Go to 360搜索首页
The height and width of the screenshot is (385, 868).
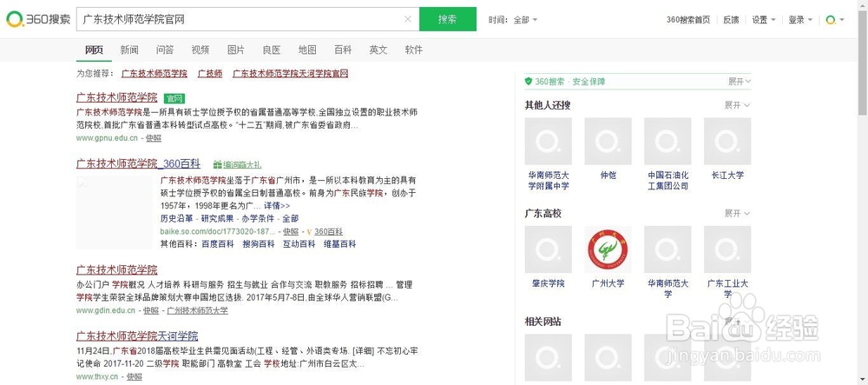coord(688,20)
